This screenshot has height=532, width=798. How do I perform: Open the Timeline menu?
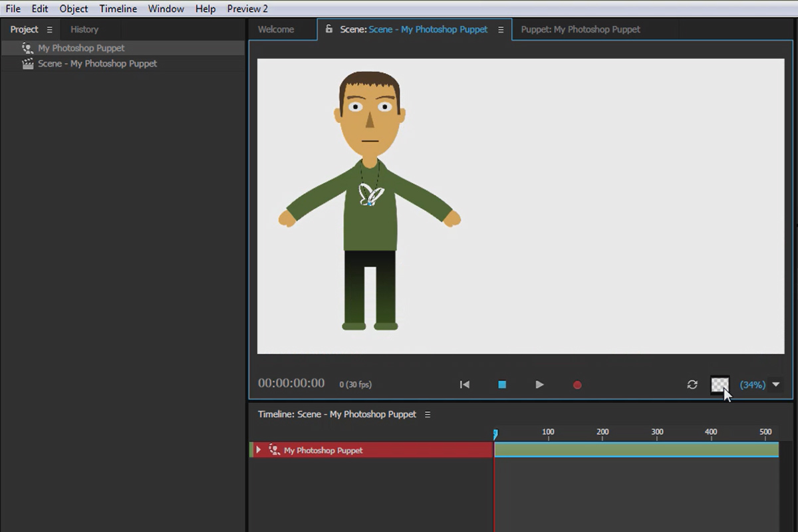pyautogui.click(x=118, y=9)
